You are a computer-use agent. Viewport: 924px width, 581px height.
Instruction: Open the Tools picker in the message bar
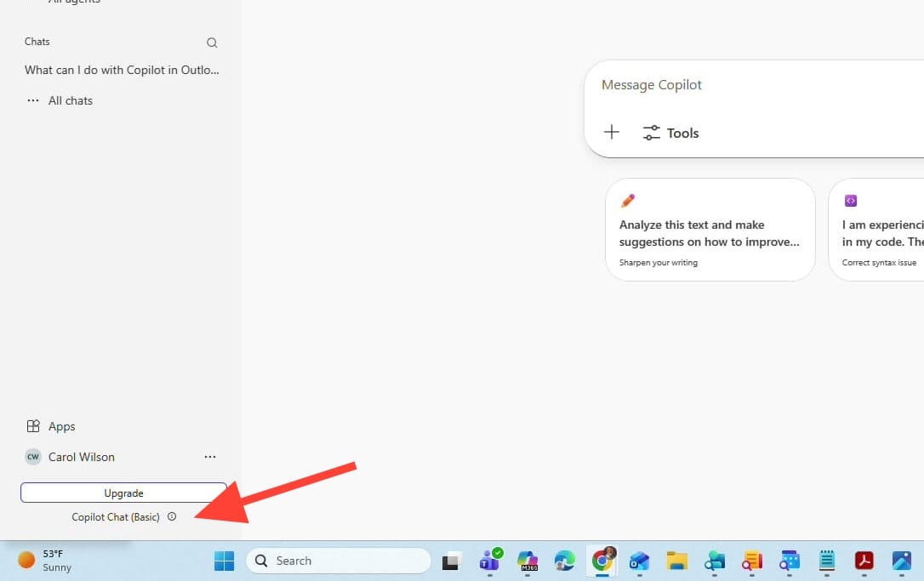[x=670, y=133]
